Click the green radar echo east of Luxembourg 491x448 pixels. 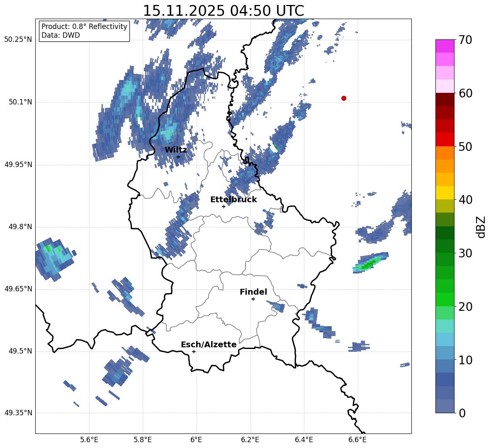(370, 263)
